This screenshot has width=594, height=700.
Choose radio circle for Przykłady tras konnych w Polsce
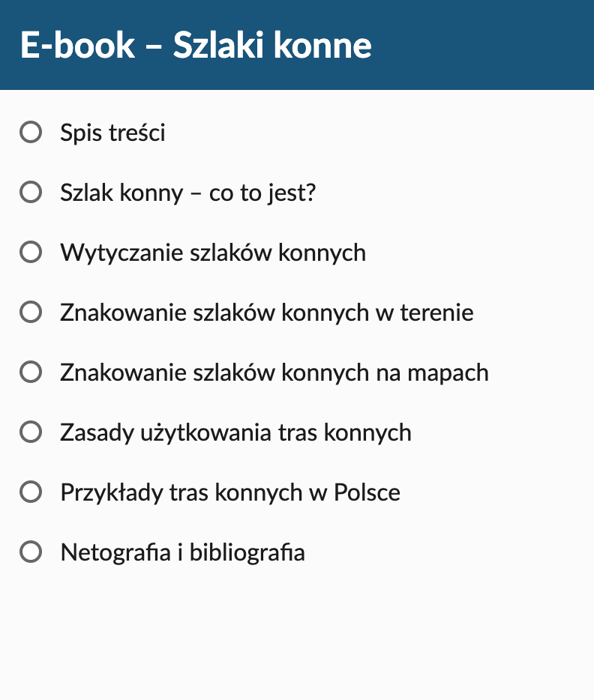pyautogui.click(x=31, y=492)
